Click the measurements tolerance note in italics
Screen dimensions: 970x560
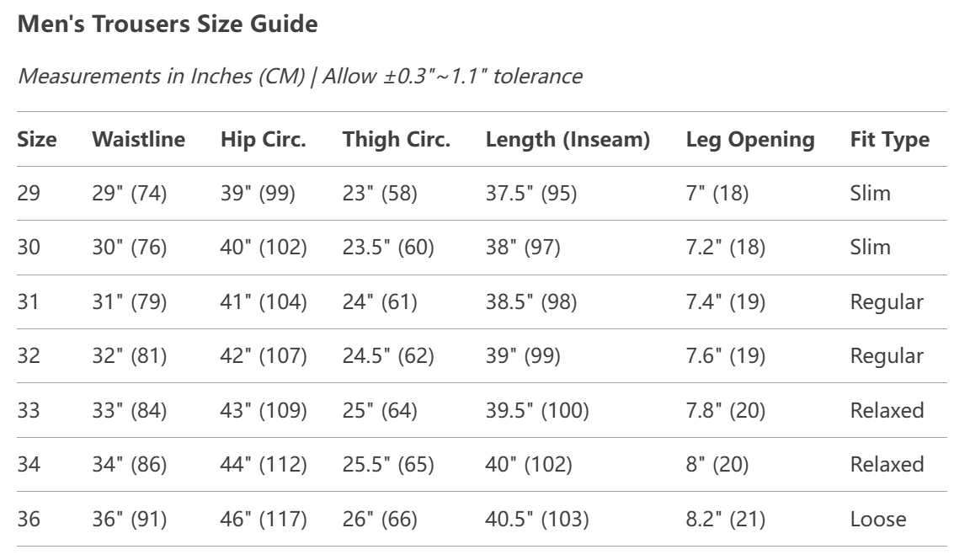click(299, 76)
